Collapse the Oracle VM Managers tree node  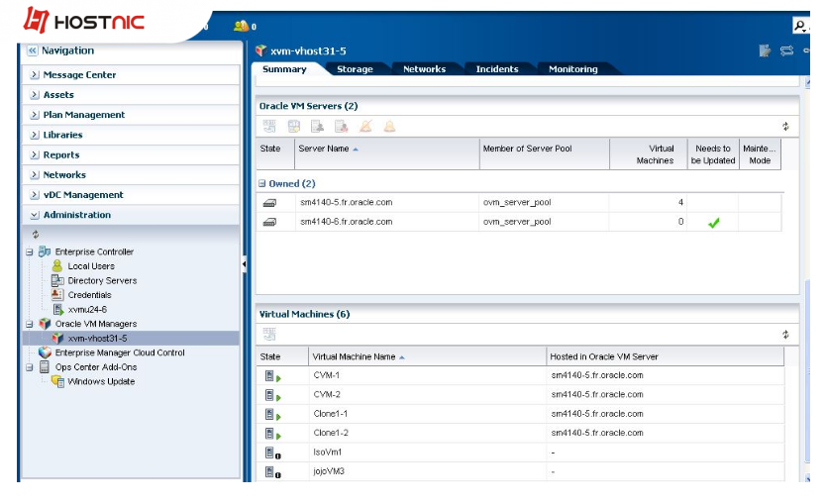30,324
